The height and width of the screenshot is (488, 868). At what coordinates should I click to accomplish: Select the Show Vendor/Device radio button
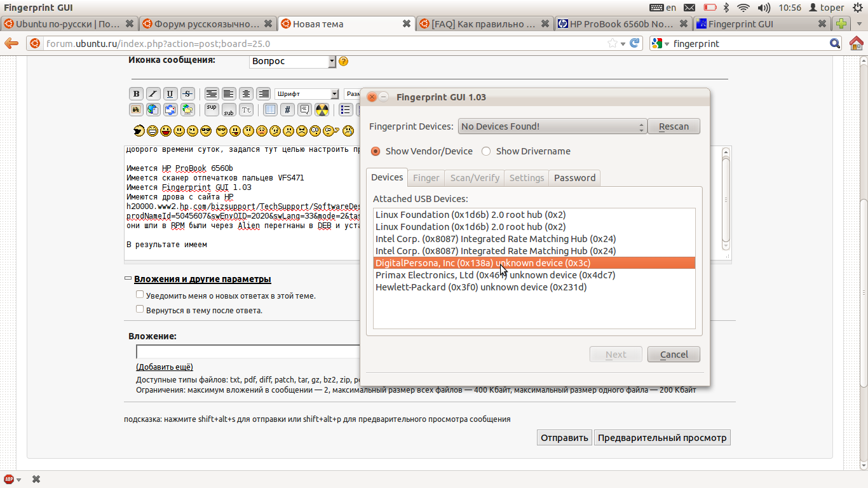[x=376, y=151]
